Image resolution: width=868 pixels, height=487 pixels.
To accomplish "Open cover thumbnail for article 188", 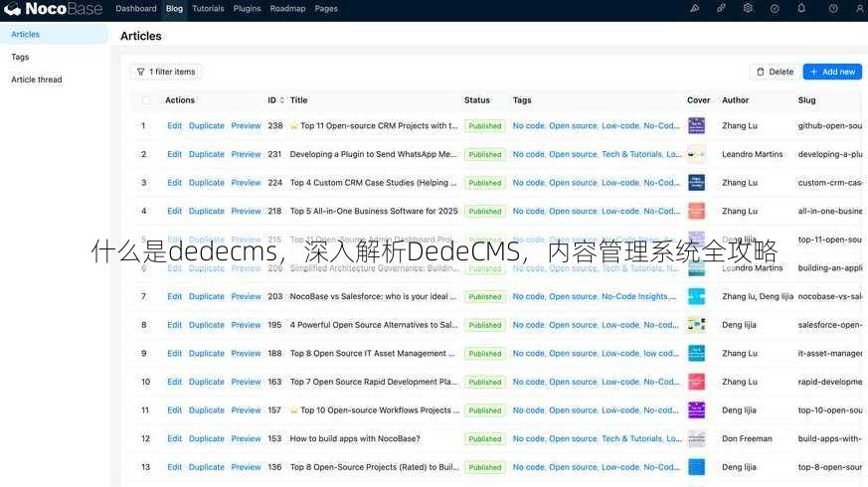I will tap(696, 353).
